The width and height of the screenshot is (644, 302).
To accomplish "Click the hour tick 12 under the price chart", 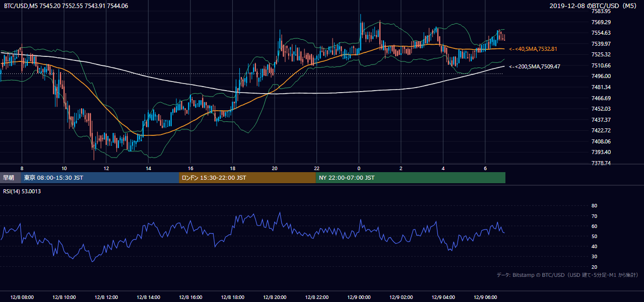I will tap(106, 168).
